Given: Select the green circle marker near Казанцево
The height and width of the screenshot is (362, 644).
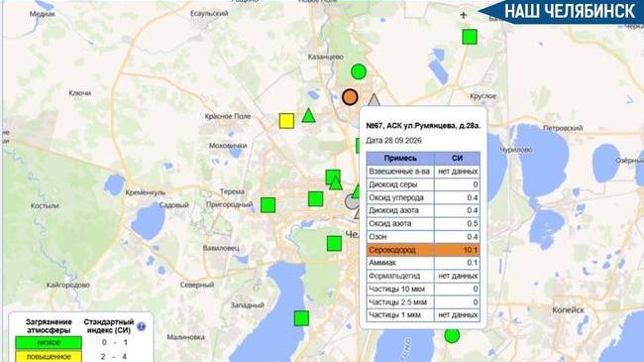Looking at the screenshot, I should 359,72.
